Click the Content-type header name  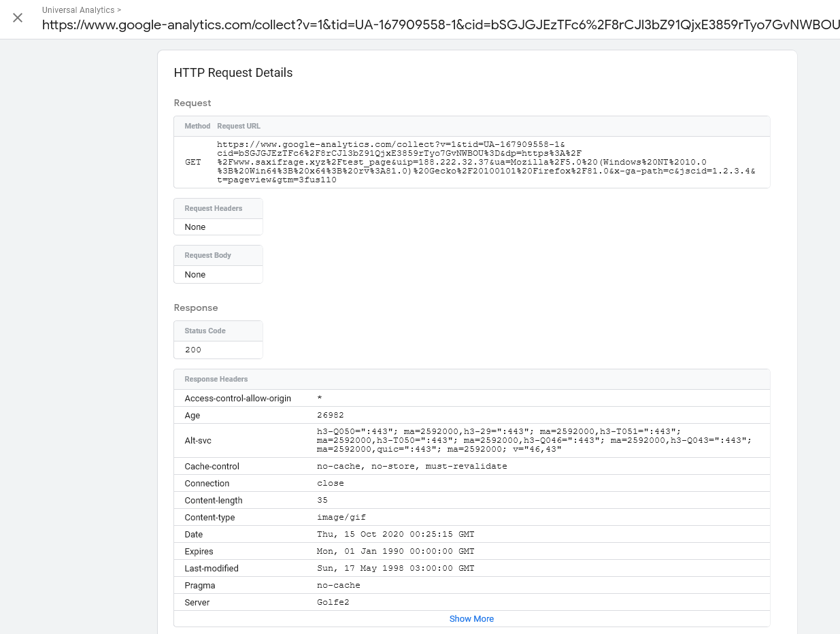click(x=209, y=517)
